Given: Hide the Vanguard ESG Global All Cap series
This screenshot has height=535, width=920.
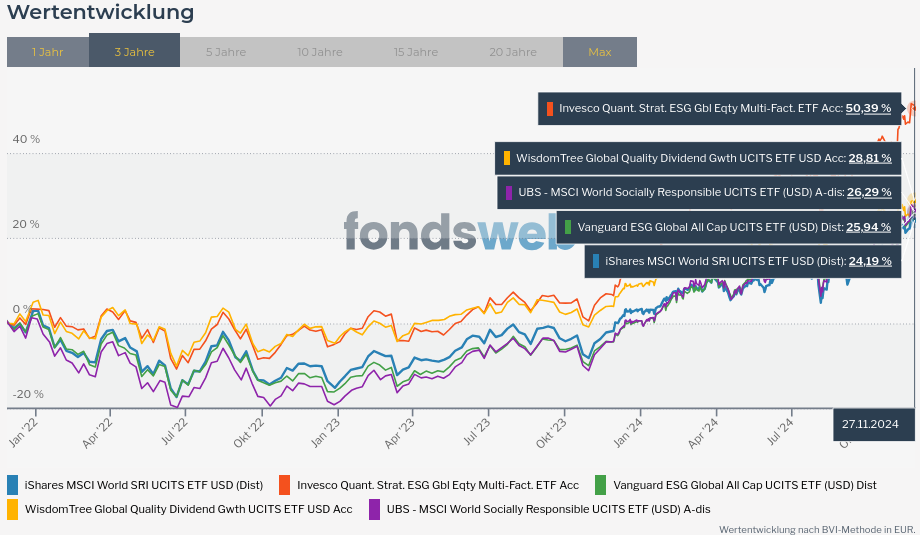Looking at the screenshot, I should click(744, 485).
